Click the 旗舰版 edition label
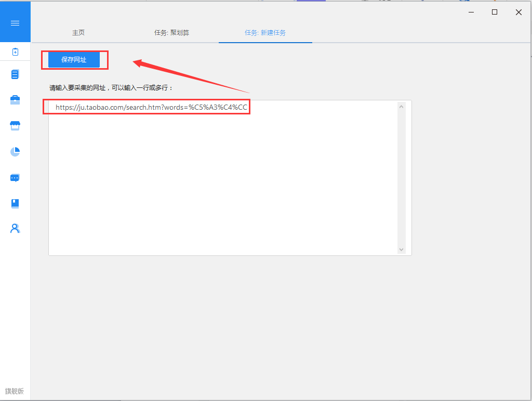 tap(15, 391)
